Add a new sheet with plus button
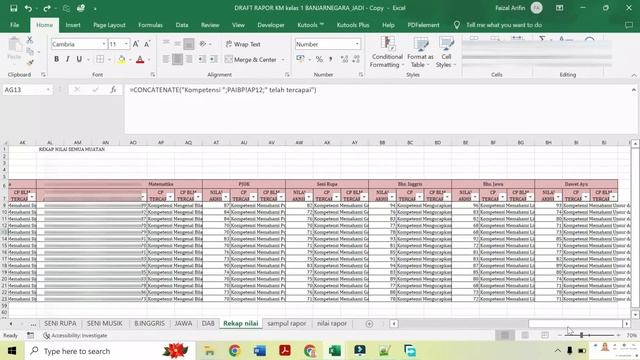The height and width of the screenshot is (360, 640). tap(369, 324)
